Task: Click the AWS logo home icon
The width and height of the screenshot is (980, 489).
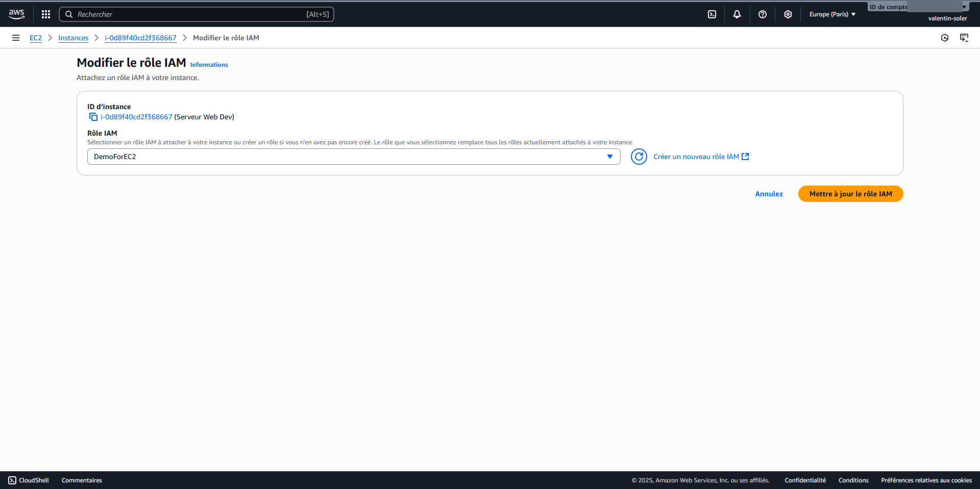Action: [16, 14]
